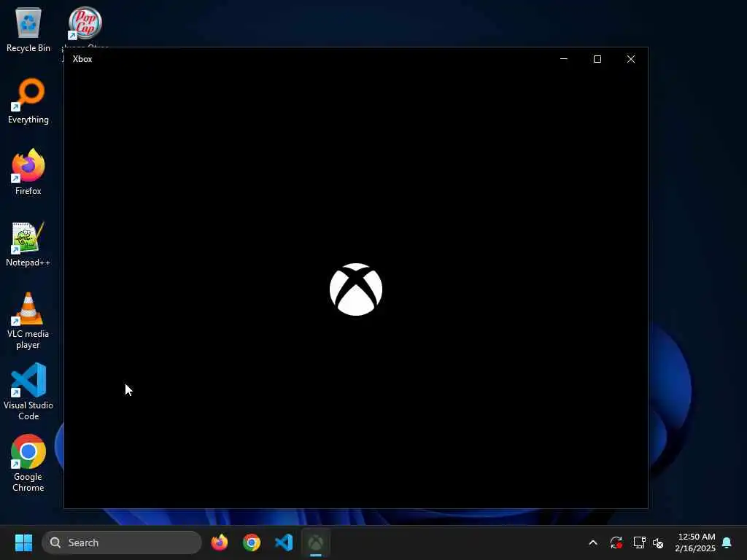Open the PopCap game shortcut on desktop
This screenshot has height=560, width=747.
(x=85, y=24)
